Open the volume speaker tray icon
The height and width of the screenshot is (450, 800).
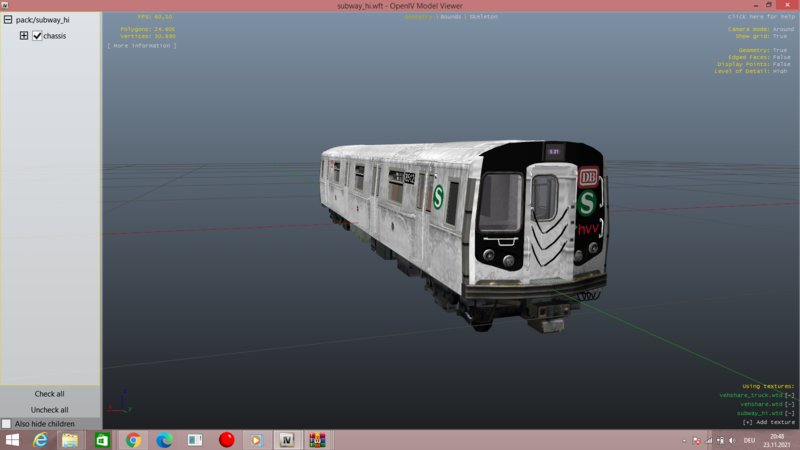click(732, 440)
